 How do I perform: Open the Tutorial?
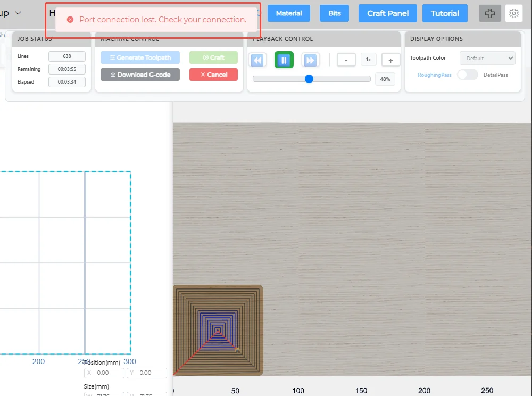click(445, 13)
